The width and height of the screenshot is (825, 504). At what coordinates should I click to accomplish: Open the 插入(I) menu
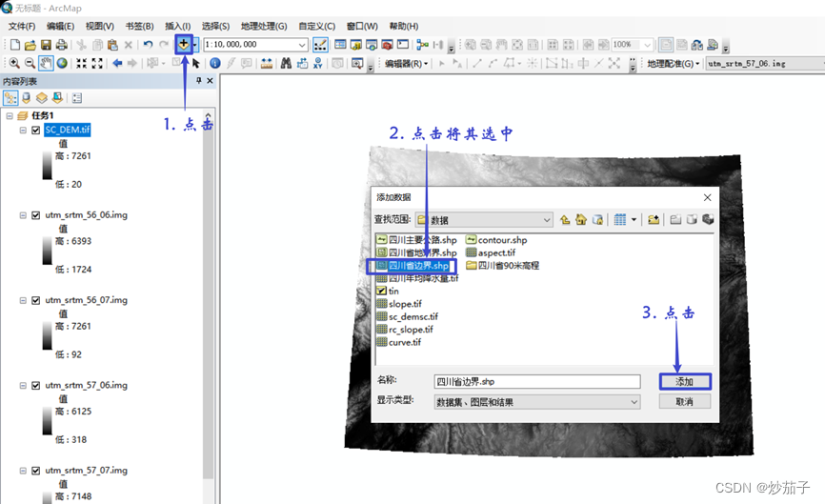tap(178, 27)
